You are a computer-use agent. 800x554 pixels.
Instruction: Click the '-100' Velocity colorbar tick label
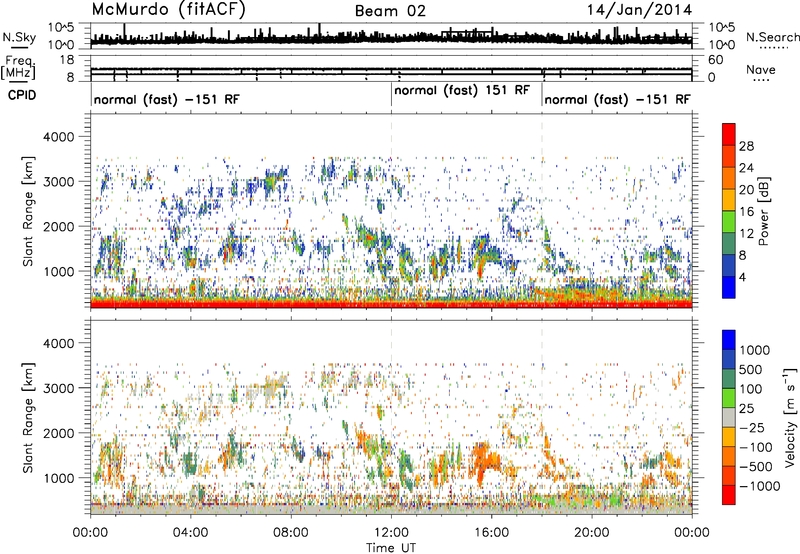point(756,447)
